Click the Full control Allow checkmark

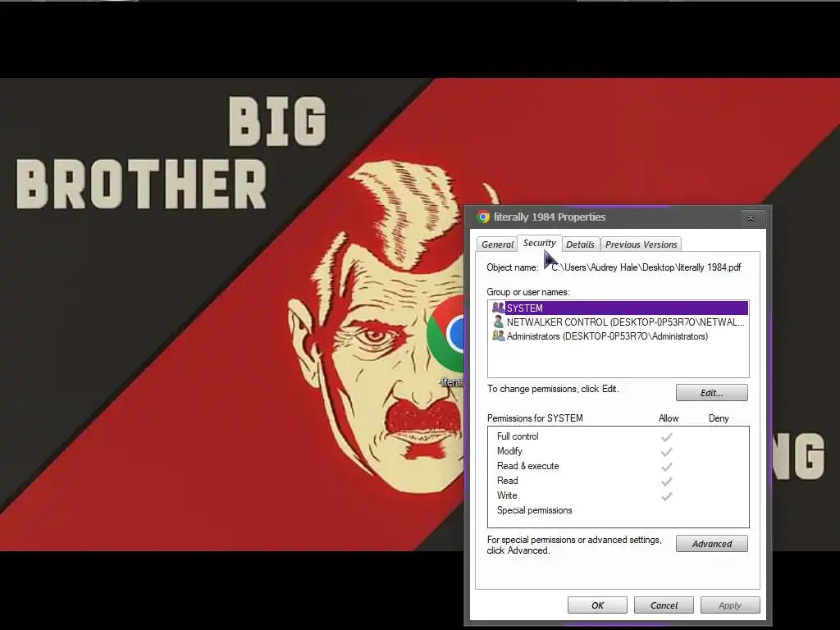pyautogui.click(x=666, y=437)
